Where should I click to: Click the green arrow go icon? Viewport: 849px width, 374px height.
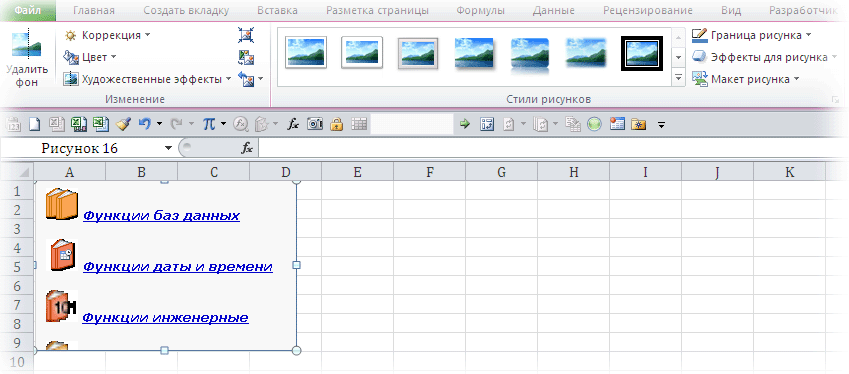tap(465, 124)
